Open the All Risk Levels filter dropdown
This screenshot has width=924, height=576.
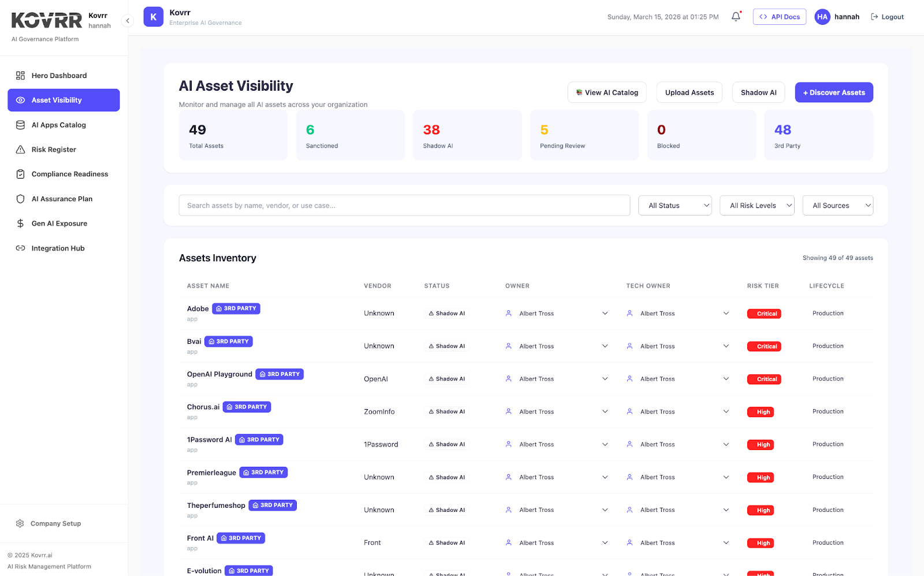pos(757,206)
